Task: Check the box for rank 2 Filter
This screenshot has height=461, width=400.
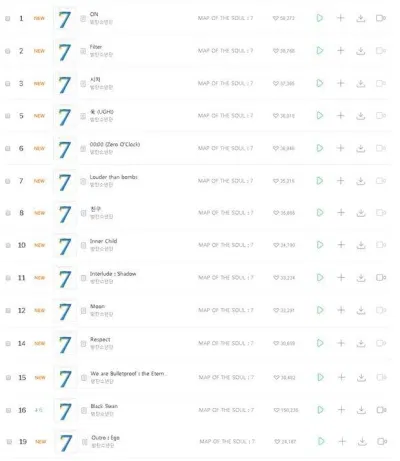Action: click(8, 51)
